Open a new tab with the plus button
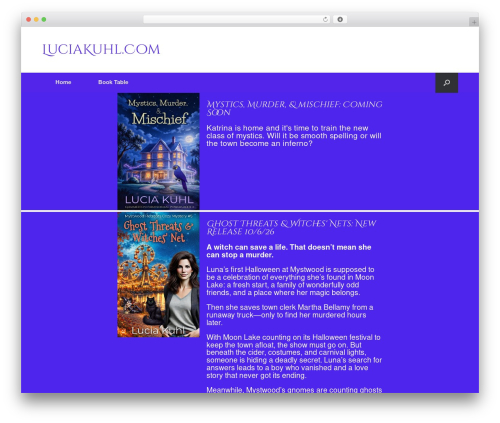Screen dimensions: 500x423 click(474, 22)
